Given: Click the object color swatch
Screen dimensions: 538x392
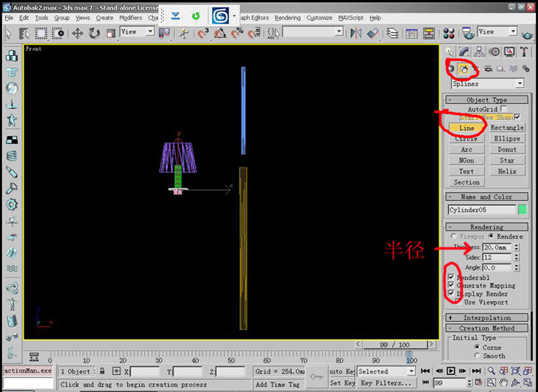Looking at the screenshot, I should [x=522, y=210].
